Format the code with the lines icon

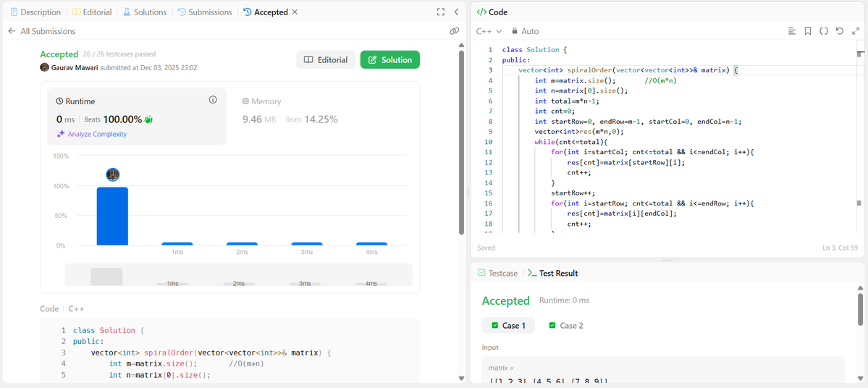coord(791,32)
